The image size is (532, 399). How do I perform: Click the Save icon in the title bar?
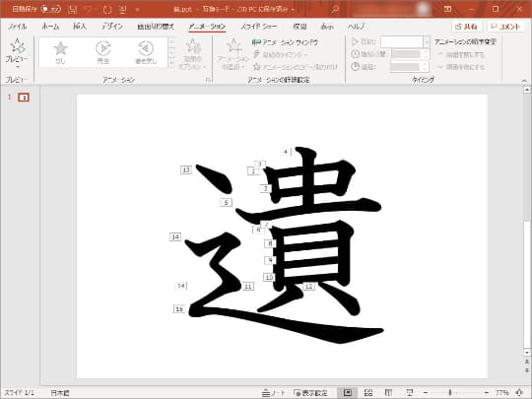coord(73,10)
